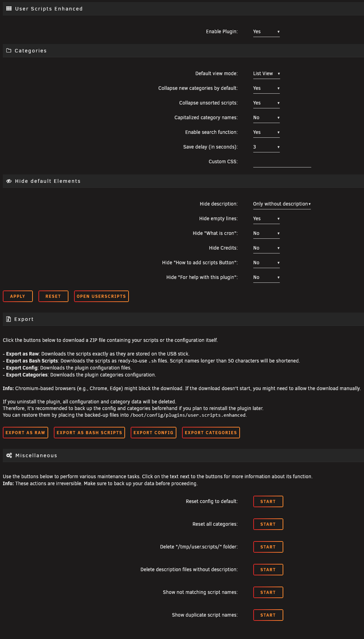The width and height of the screenshot is (364, 639).
Task: Start Delete /tmp/user.scripts/ folder task
Action: (268, 547)
